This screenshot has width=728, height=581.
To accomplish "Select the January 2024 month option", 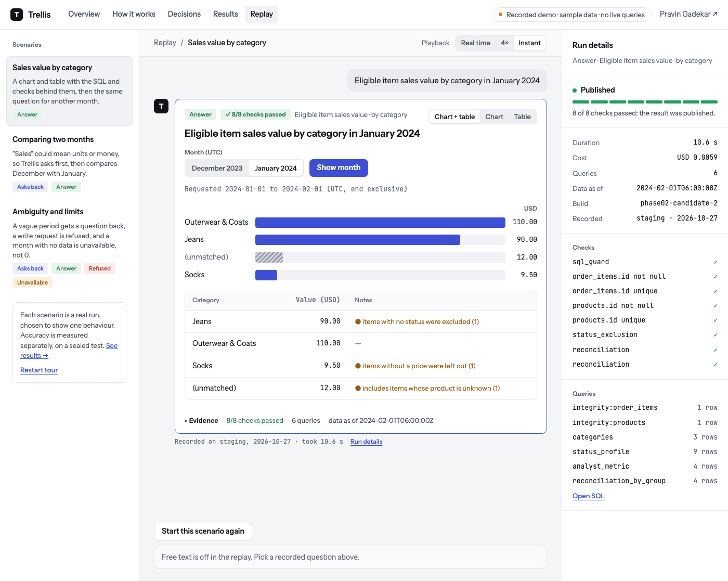I will (x=276, y=168).
